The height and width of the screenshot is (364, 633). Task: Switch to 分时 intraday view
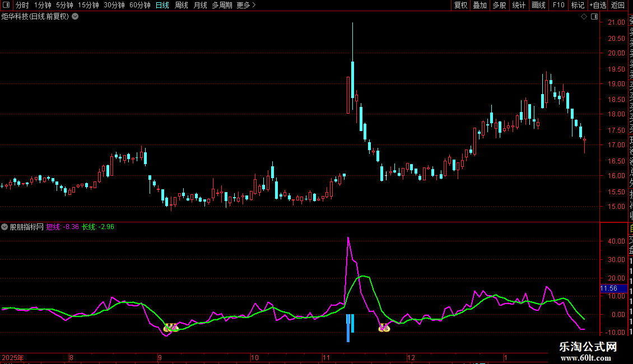click(x=22, y=5)
